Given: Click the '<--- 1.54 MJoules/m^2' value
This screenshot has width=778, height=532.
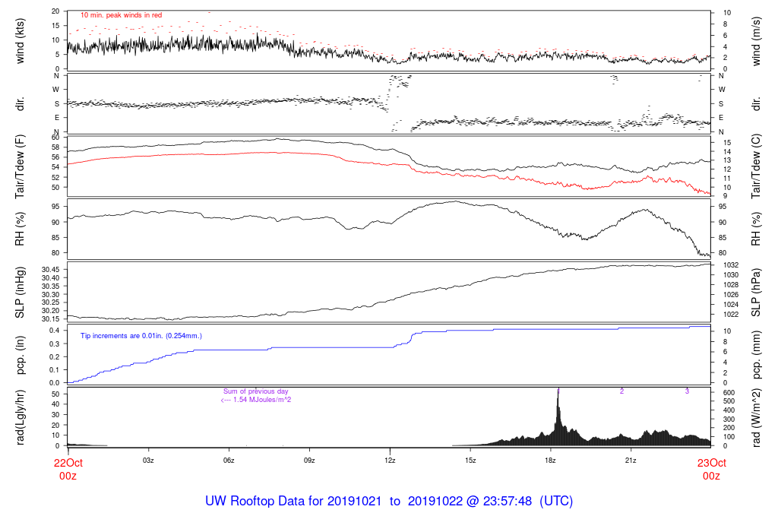Looking at the screenshot, I should (255, 400).
